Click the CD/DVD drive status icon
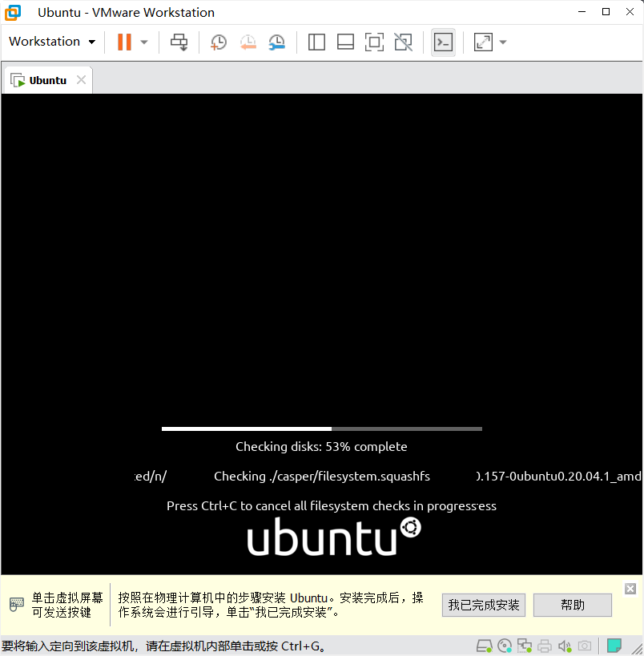 [505, 646]
